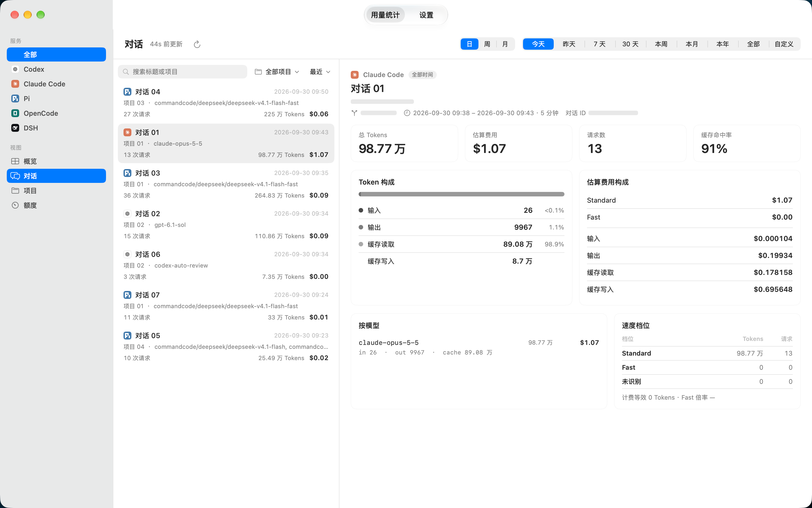
Task: Open the 自定义 custom range option
Action: click(784, 44)
